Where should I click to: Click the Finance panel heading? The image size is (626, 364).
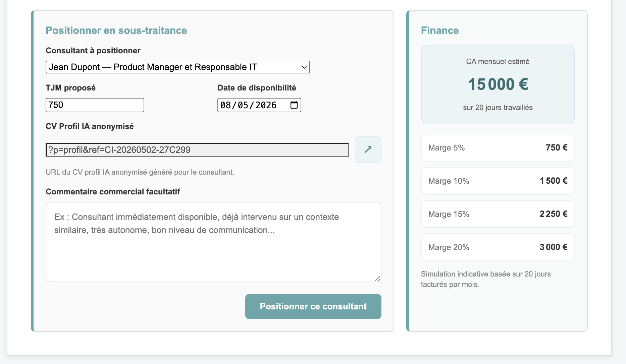(x=440, y=31)
